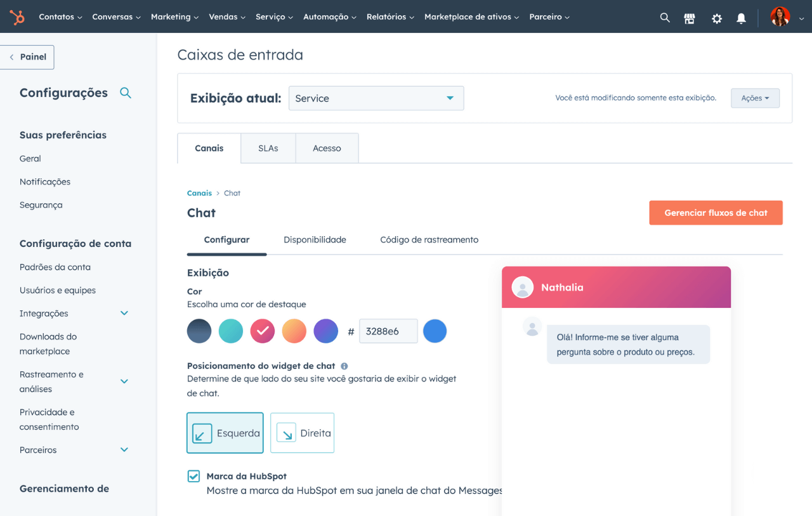The height and width of the screenshot is (516, 812).
Task: Open Marketplace de ativos menu
Action: point(471,17)
